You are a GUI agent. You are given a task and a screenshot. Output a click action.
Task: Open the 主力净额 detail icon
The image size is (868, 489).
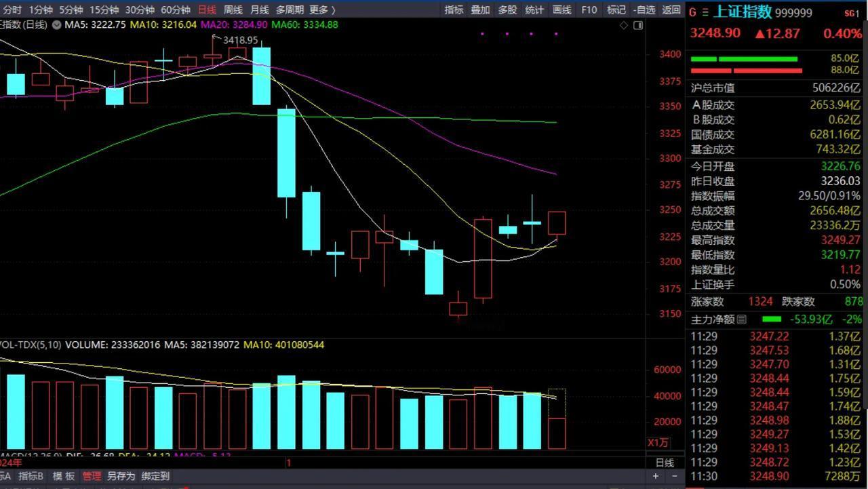pyautogui.click(x=741, y=319)
